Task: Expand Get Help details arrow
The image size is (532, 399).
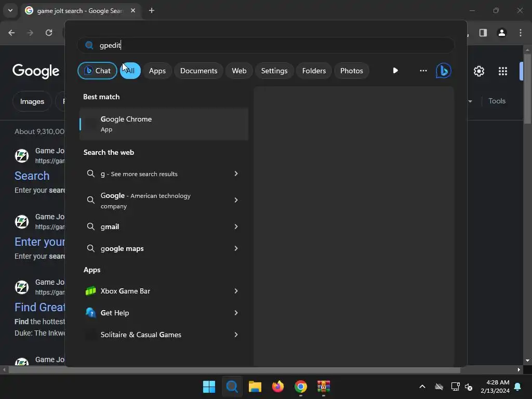Action: coord(236,313)
